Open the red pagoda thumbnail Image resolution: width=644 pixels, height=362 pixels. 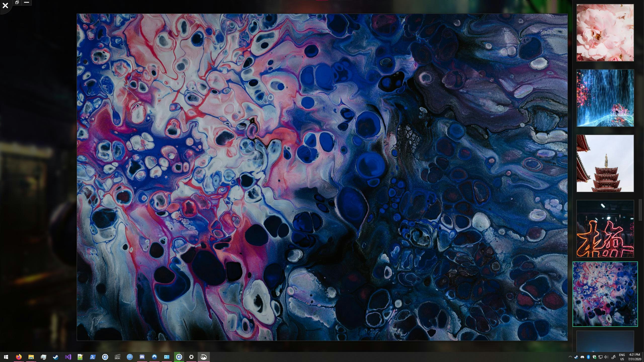(x=605, y=163)
